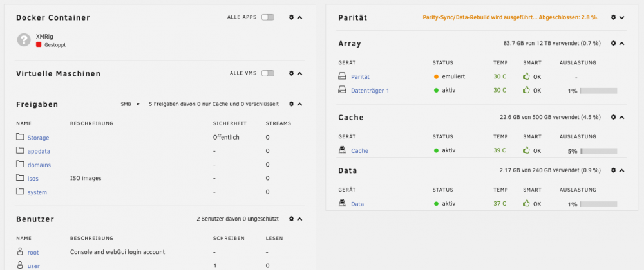This screenshot has height=270, width=644.
Task: Open the appdata share link
Action: (39, 151)
